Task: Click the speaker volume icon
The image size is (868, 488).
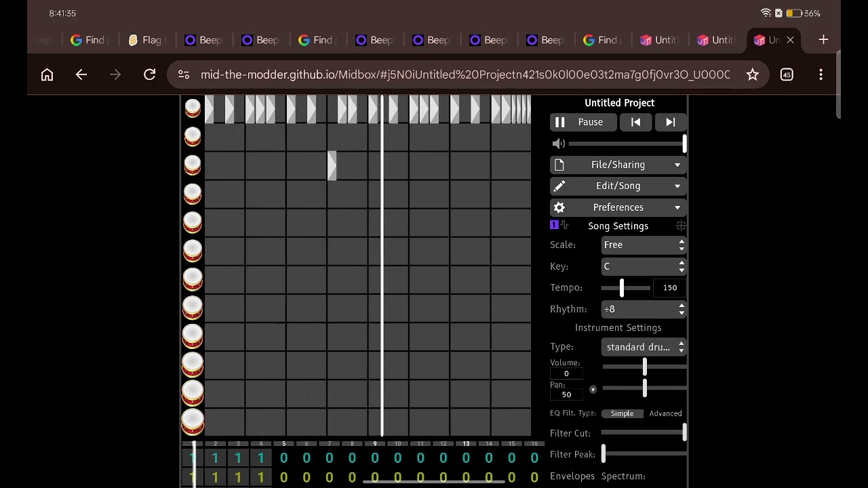Action: pos(558,144)
